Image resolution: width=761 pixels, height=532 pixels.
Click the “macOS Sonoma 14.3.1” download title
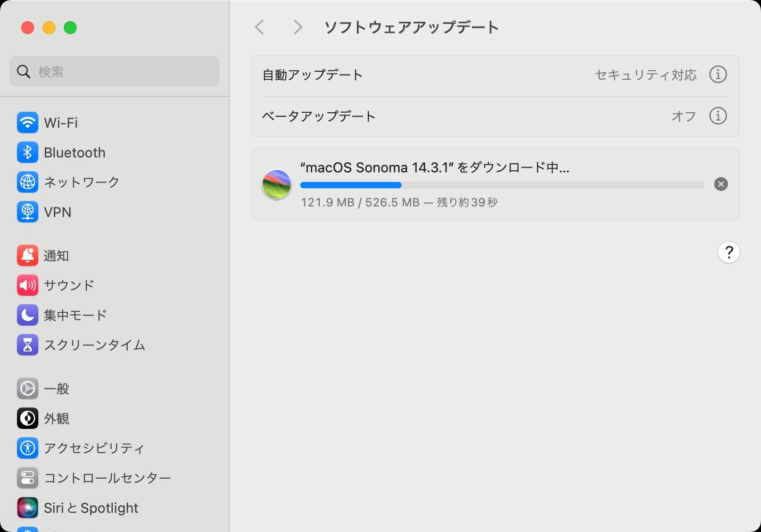(435, 168)
